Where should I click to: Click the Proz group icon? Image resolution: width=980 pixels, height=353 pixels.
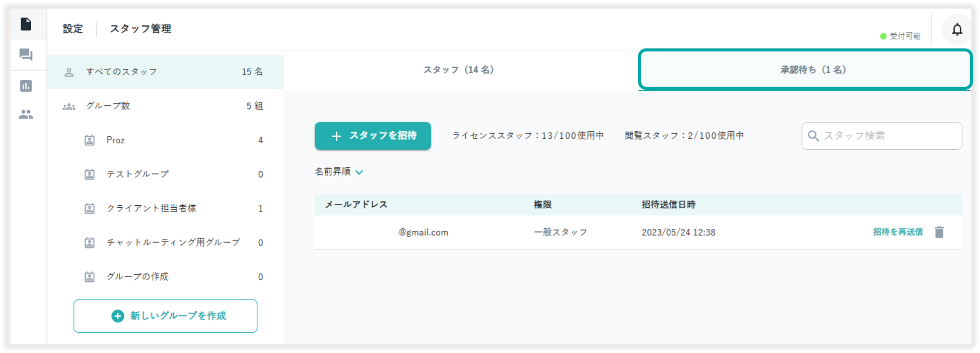point(90,140)
